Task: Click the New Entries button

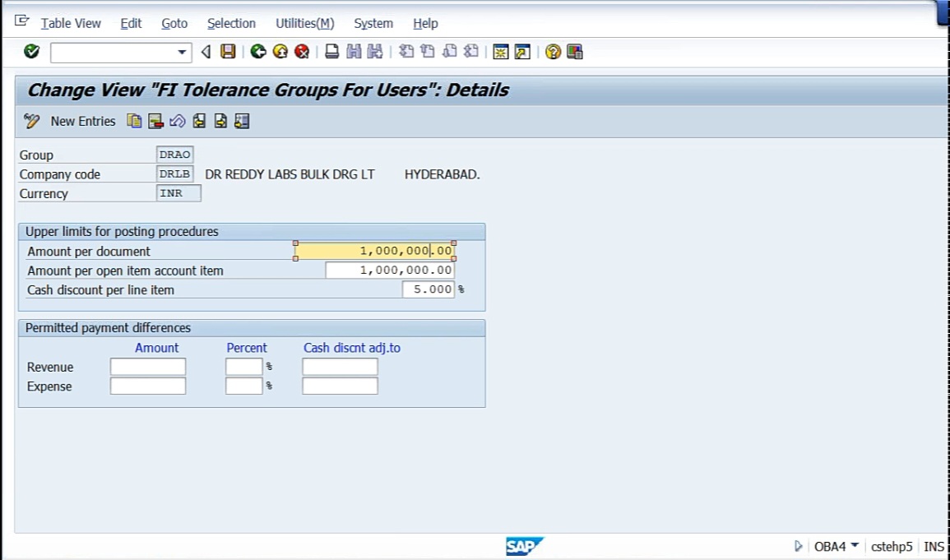Action: [83, 121]
